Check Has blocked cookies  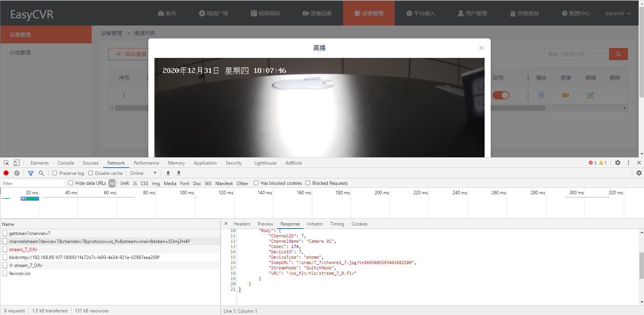click(x=256, y=183)
